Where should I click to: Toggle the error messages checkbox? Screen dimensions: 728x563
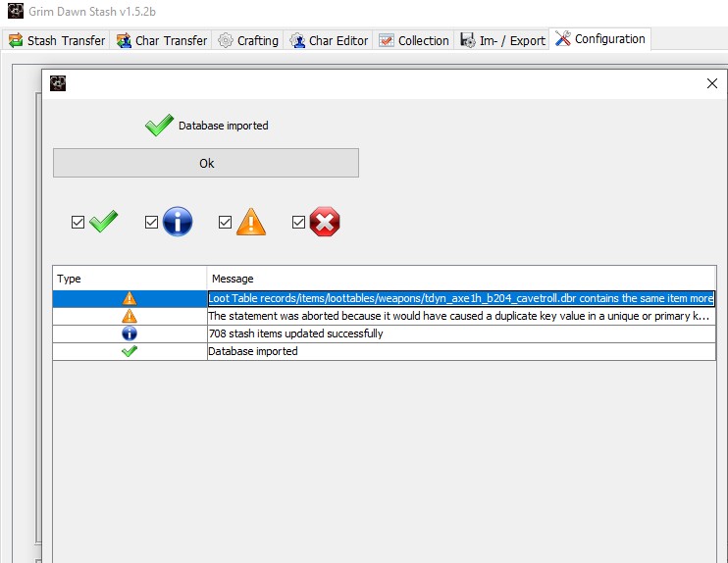298,223
